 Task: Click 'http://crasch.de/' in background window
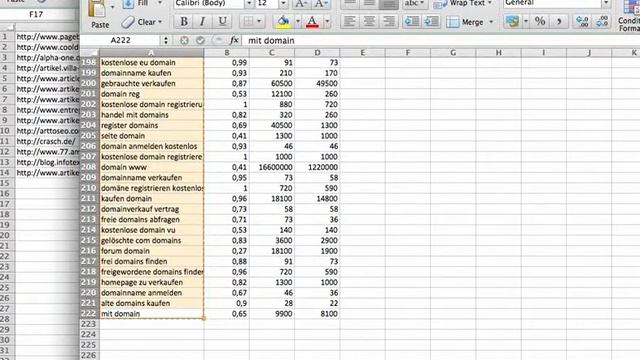click(47, 141)
